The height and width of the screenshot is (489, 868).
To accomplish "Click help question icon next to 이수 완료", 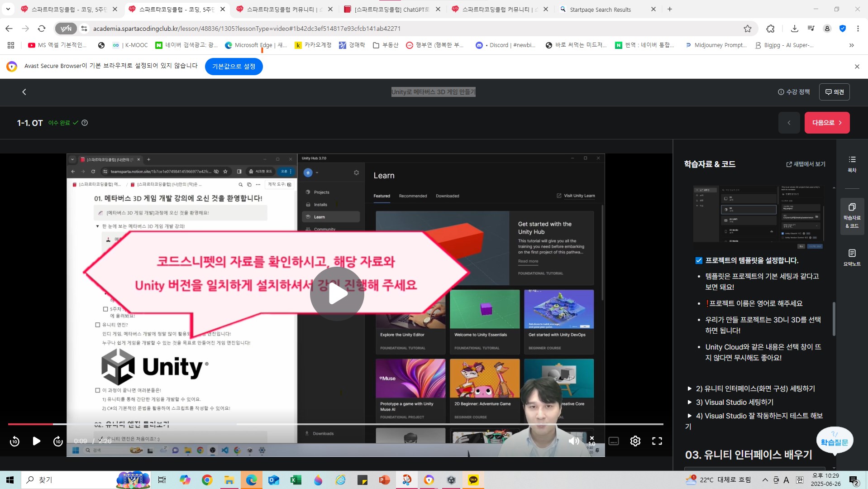I will click(85, 123).
